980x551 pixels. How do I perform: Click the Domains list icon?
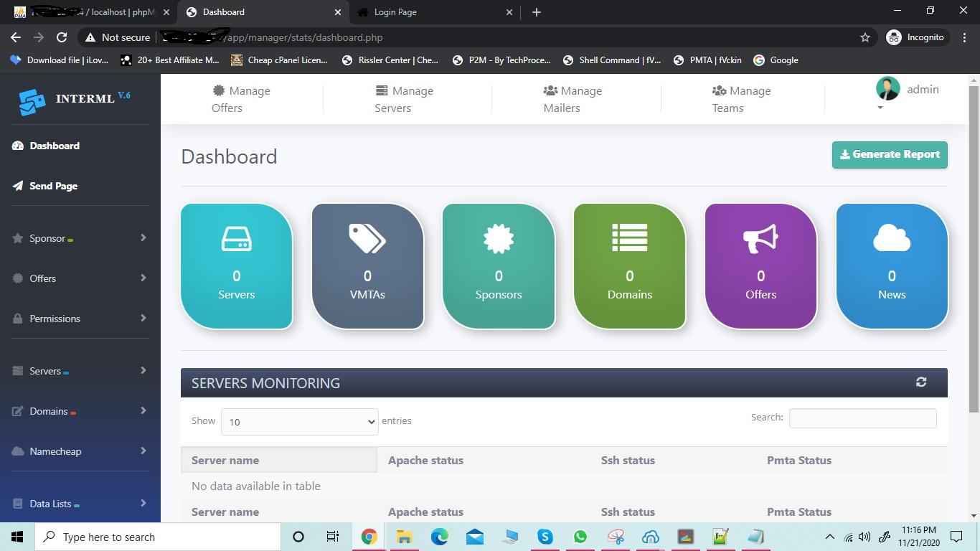pos(629,237)
